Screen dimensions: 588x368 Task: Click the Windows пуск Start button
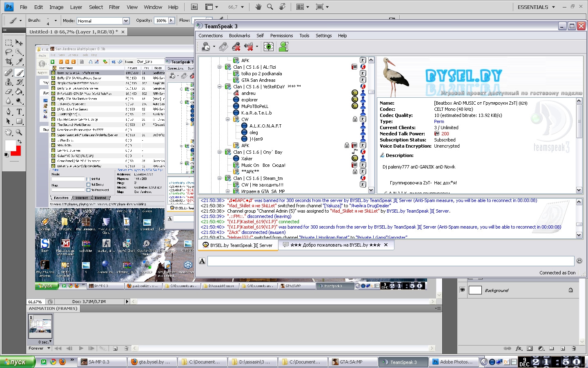17,362
